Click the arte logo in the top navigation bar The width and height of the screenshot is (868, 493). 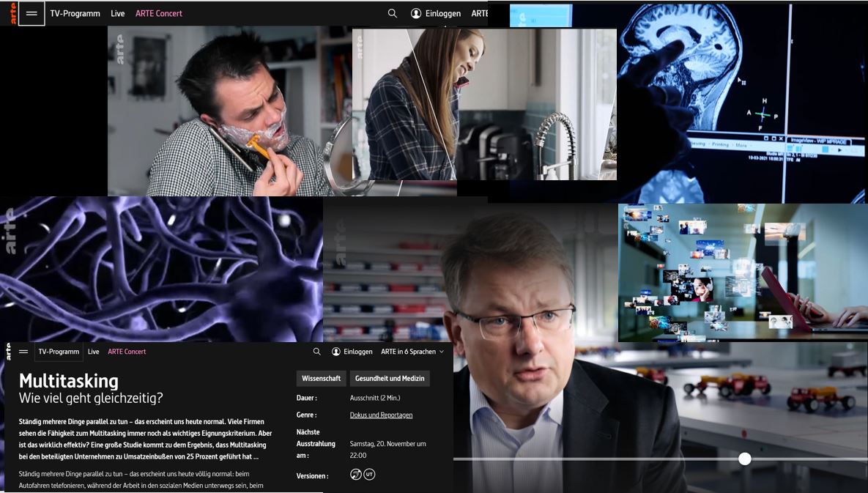pyautogui.click(x=12, y=13)
